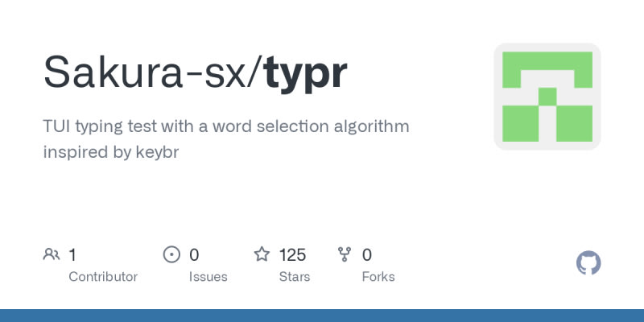This screenshot has width=644, height=322.
Task: Click the forks count number 0
Action: tap(367, 255)
